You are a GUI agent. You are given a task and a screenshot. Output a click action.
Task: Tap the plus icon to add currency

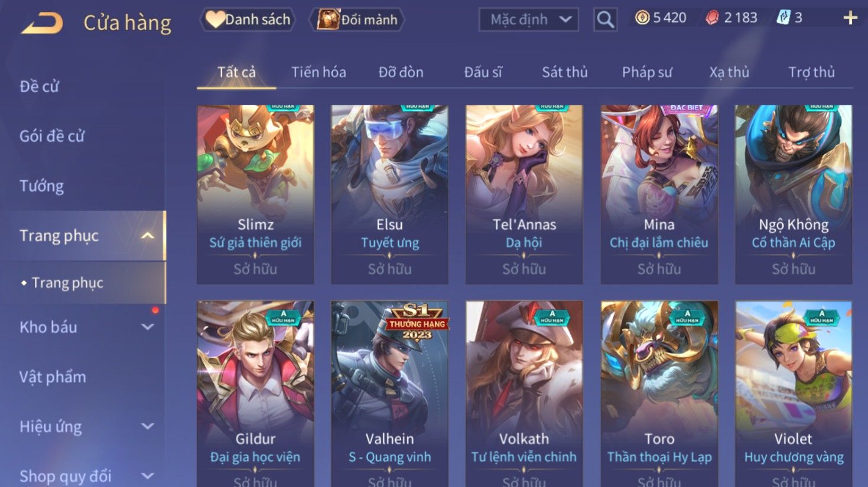tap(850, 18)
